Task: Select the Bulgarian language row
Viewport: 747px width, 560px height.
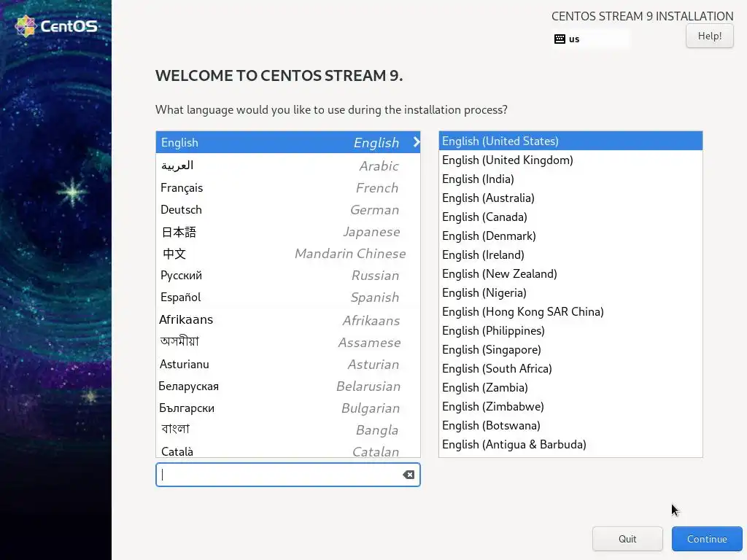Action: click(x=287, y=408)
